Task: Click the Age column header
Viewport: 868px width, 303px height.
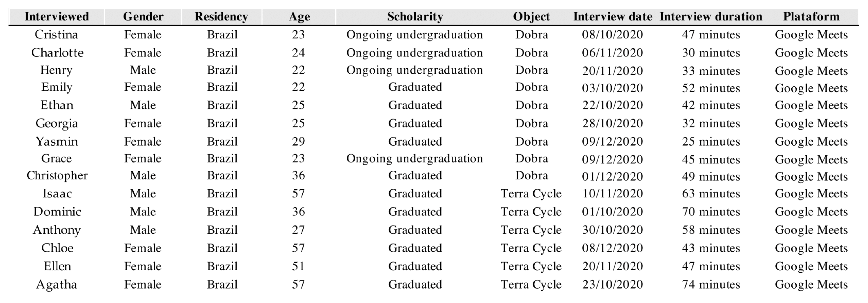Action: pos(299,16)
